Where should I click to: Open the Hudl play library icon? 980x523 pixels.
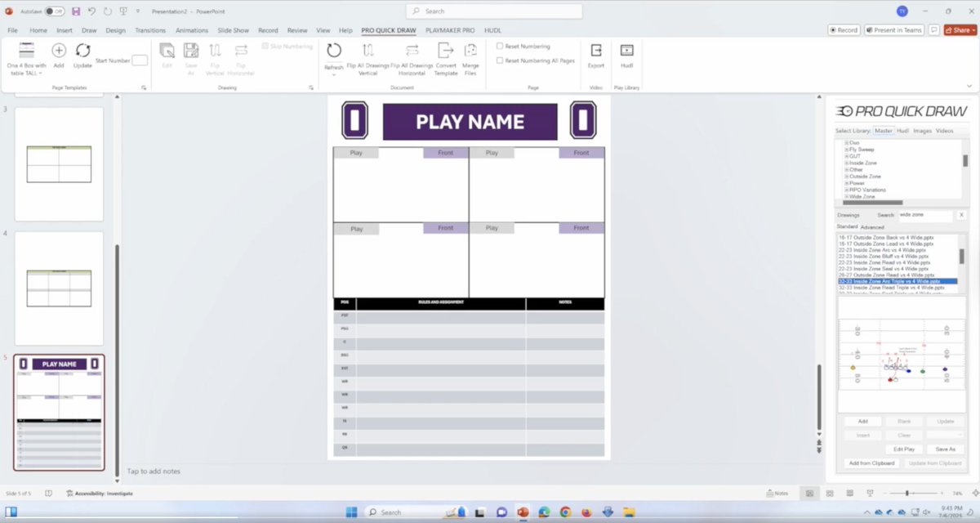click(x=626, y=51)
